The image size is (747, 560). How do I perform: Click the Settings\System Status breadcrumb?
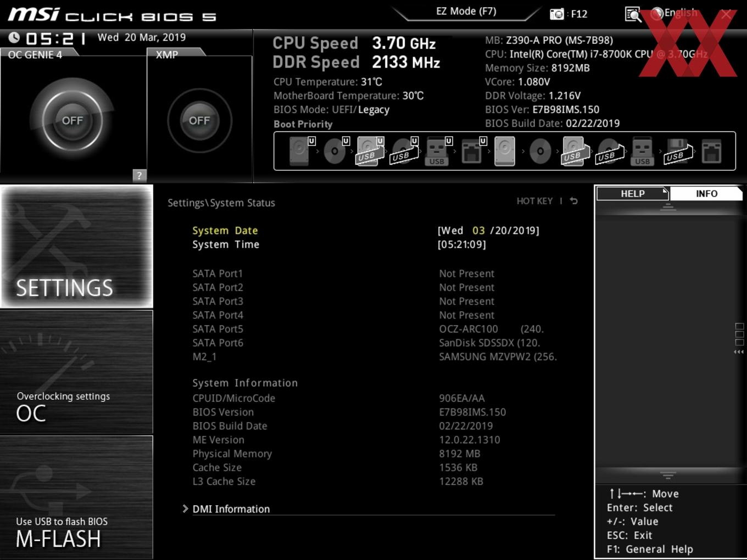click(221, 203)
